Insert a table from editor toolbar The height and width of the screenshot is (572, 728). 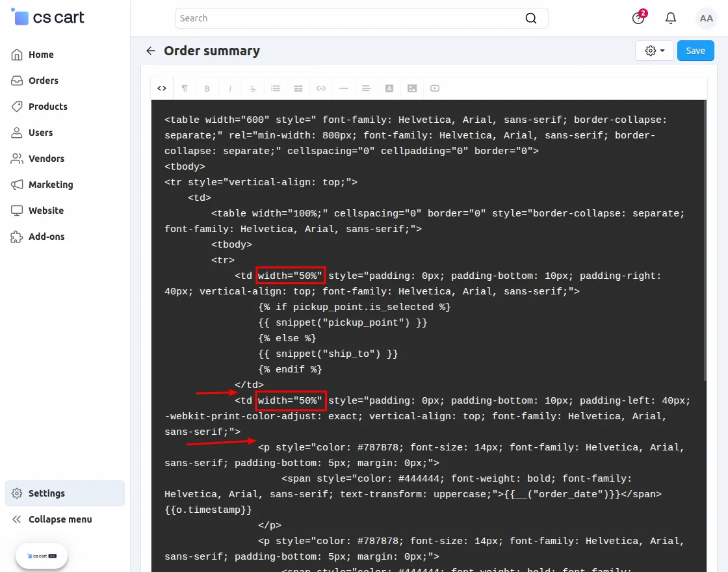tap(298, 88)
